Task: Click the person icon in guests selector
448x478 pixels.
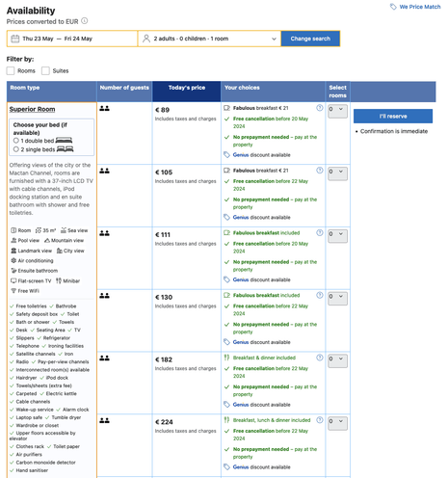Action: click(x=146, y=39)
